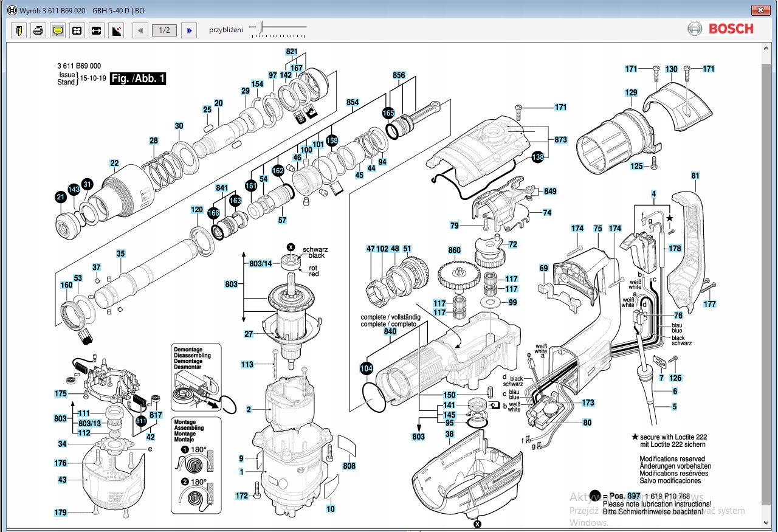This screenshot has height=532, width=778.
Task: Close the parts diagram window
Action: (x=760, y=11)
